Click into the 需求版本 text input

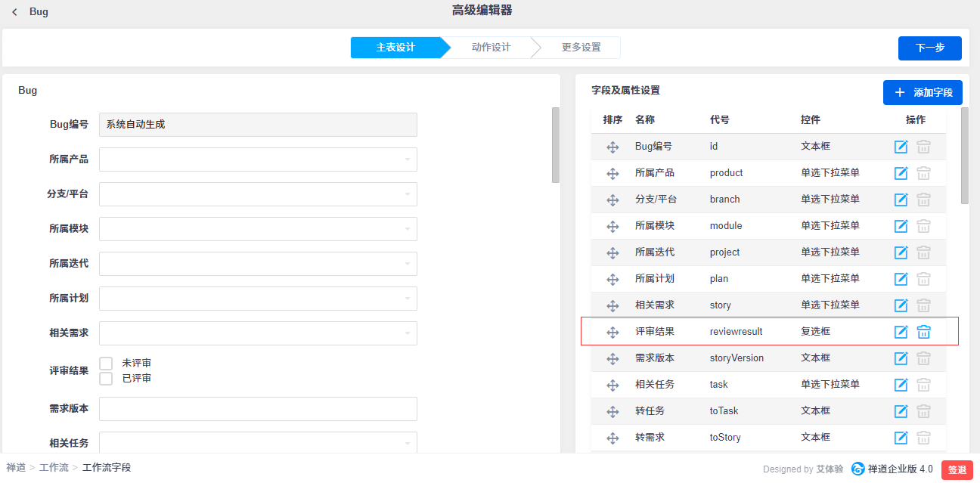(258, 409)
